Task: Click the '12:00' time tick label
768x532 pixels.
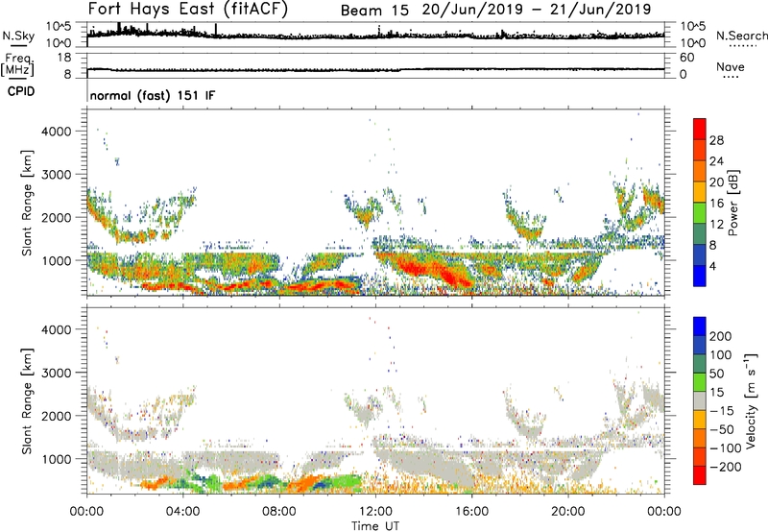Action: coord(375,512)
